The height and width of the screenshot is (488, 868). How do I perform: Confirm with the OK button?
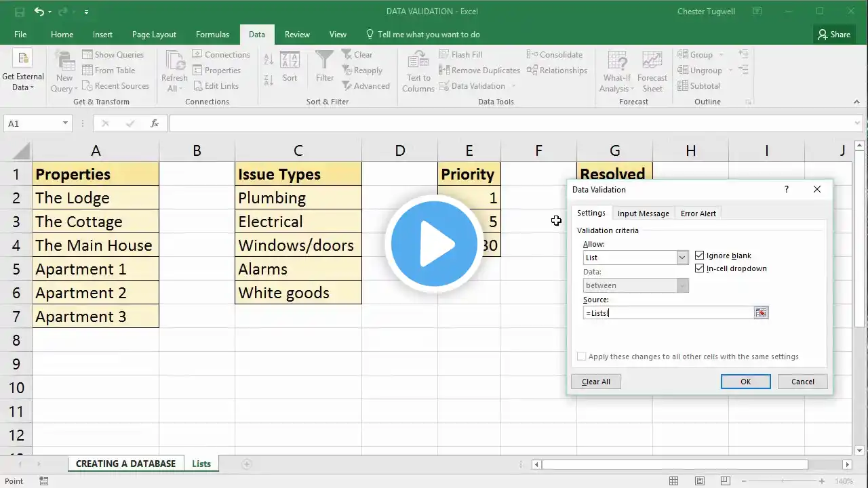(x=745, y=382)
